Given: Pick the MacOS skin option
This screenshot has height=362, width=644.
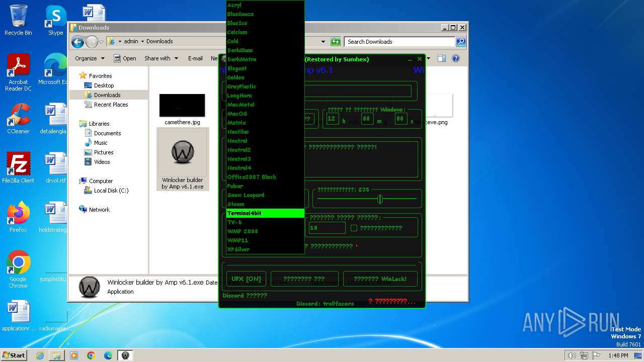Looking at the screenshot, I should 265,114.
